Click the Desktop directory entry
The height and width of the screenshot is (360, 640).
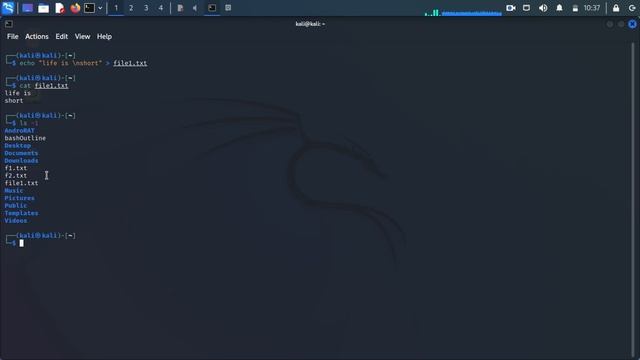coord(18,146)
